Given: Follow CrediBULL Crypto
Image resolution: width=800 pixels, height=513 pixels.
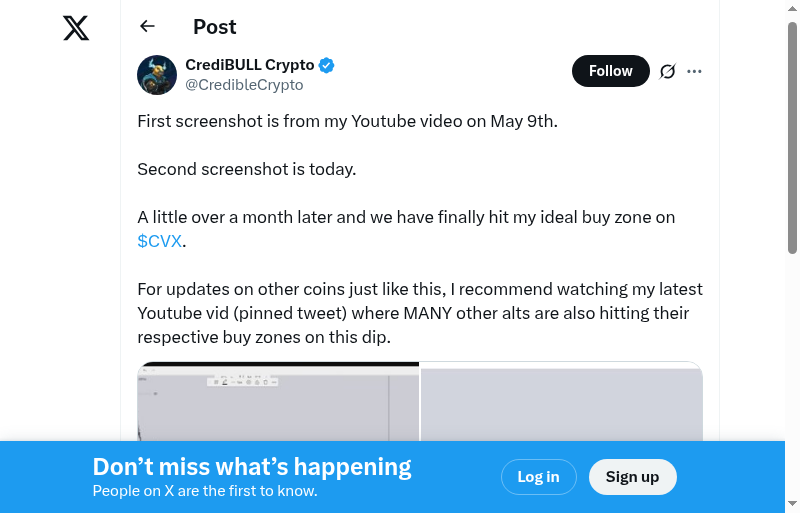Looking at the screenshot, I should [610, 71].
